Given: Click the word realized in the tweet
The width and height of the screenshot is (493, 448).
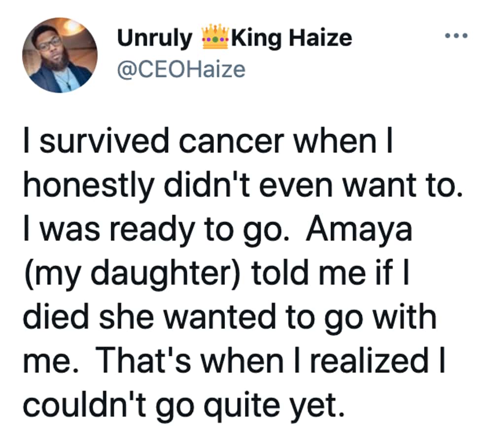Looking at the screenshot, I should (x=370, y=360).
